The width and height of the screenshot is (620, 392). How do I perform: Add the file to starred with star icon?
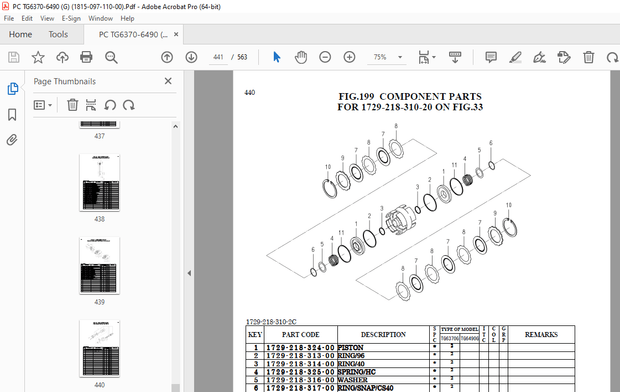coord(38,57)
